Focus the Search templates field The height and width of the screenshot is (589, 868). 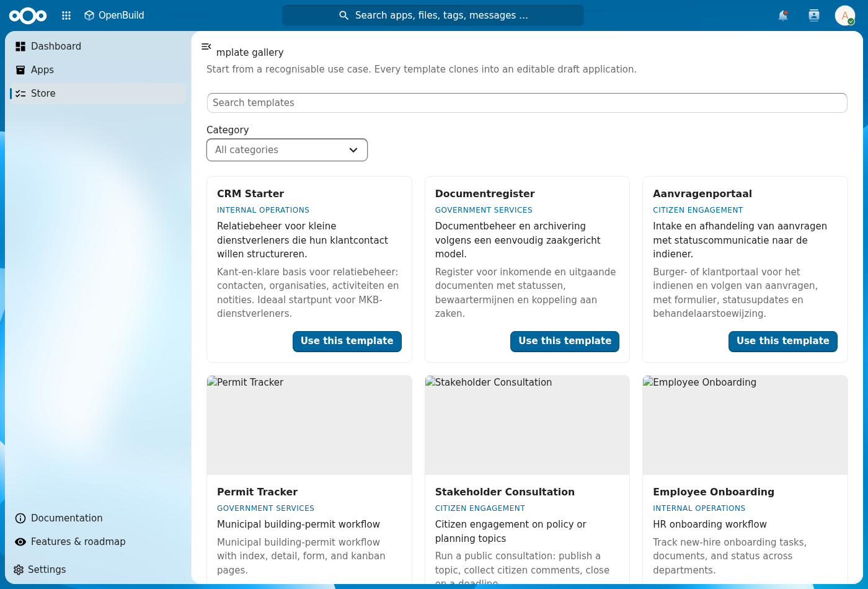(527, 103)
